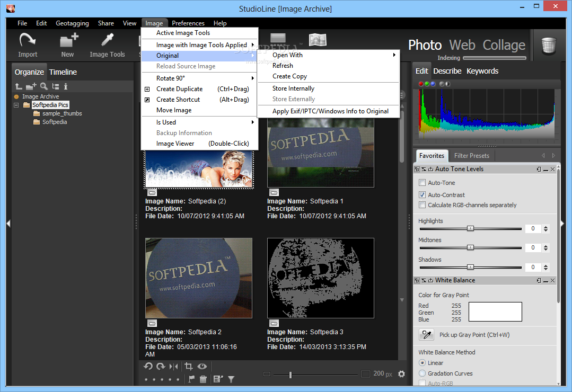Screen dimensions: 572x392
Task: Collapse the right panel with the edge arrow
Action: point(562,223)
